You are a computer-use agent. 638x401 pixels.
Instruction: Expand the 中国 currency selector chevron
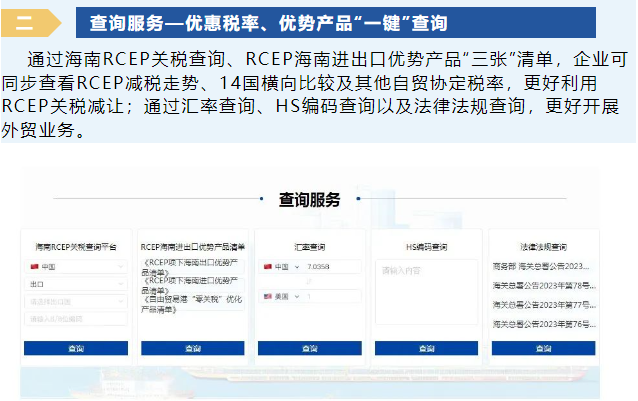pyautogui.click(x=296, y=267)
